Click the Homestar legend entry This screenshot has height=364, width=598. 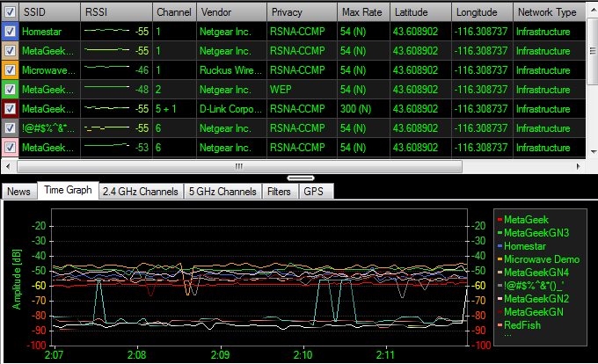tap(521, 246)
